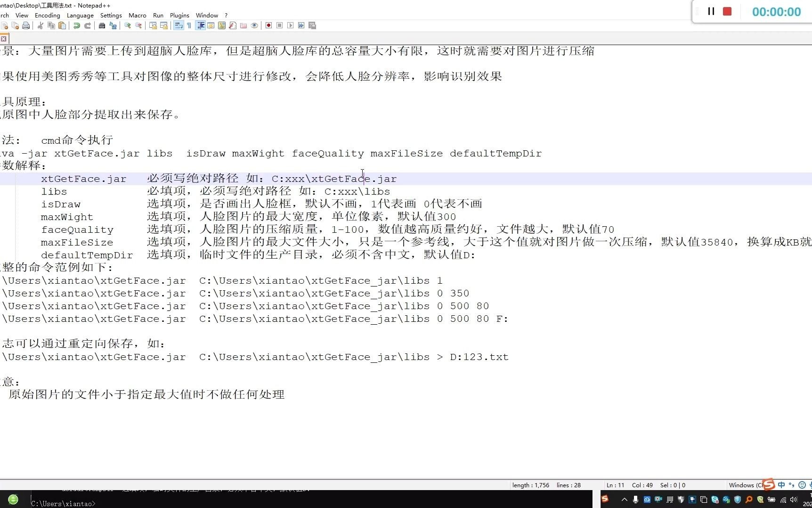The height and width of the screenshot is (508, 812).
Task: Click the Print icon
Action: click(x=26, y=25)
